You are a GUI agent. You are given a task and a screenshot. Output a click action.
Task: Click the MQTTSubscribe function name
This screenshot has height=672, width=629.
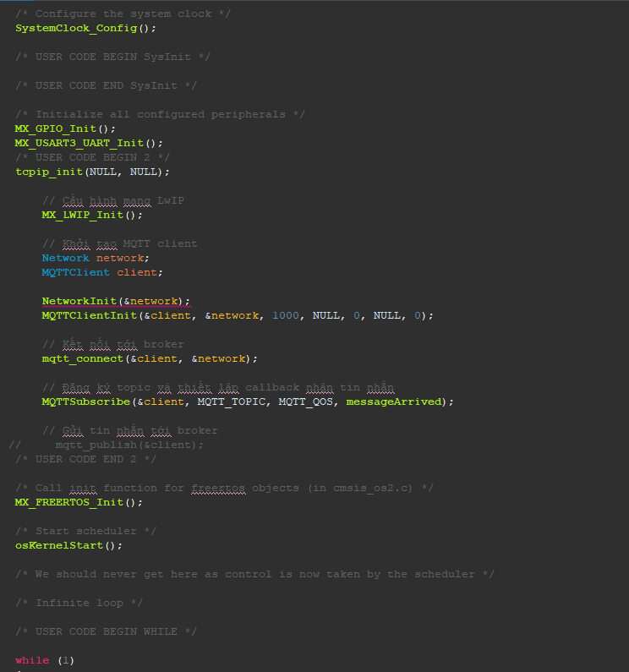click(85, 402)
